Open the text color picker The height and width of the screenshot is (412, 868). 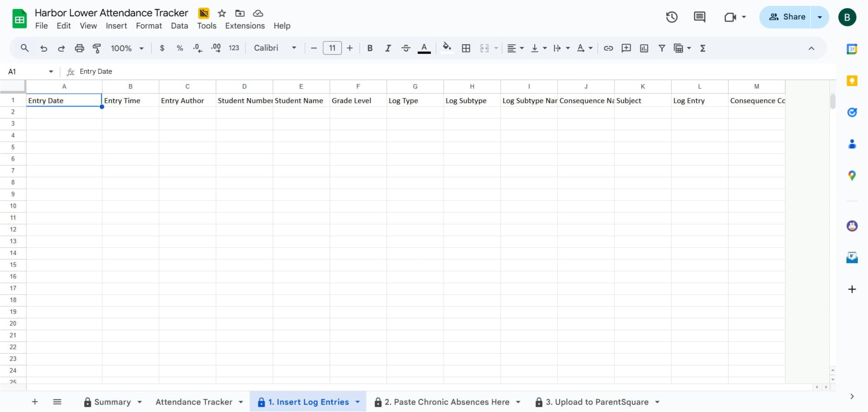424,48
